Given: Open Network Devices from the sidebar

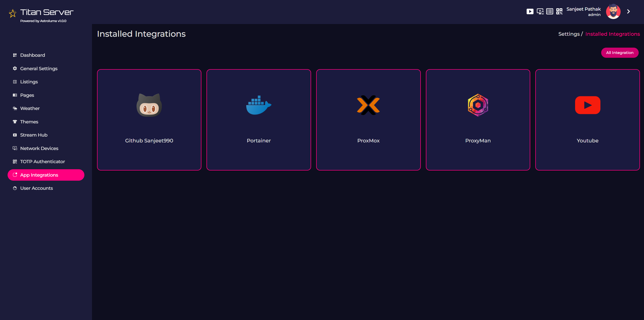Looking at the screenshot, I should pos(39,148).
